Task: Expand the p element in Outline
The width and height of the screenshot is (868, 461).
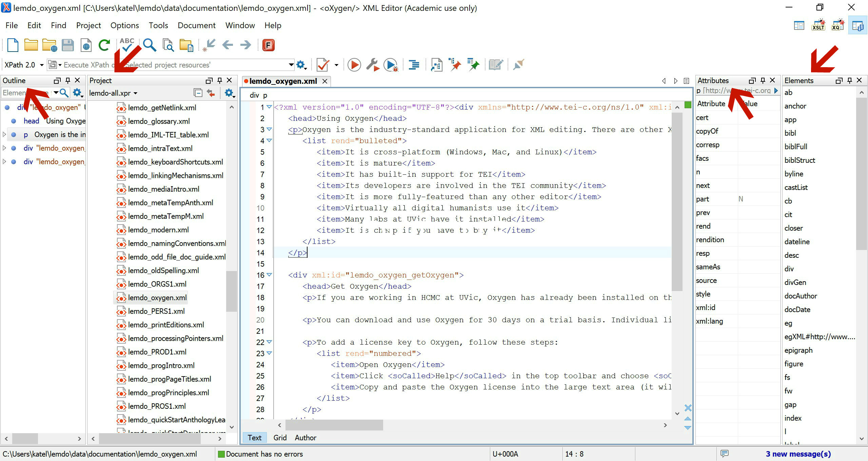Action: (x=4, y=134)
